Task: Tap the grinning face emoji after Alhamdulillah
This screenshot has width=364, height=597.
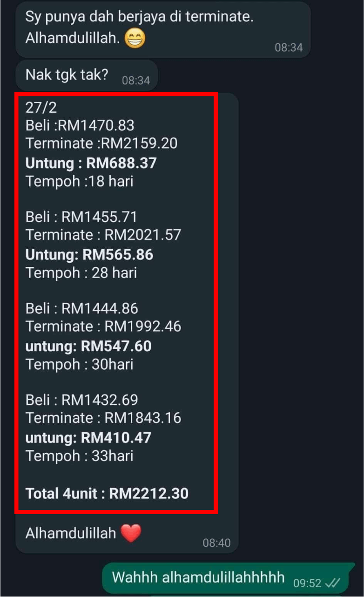Action: click(135, 39)
